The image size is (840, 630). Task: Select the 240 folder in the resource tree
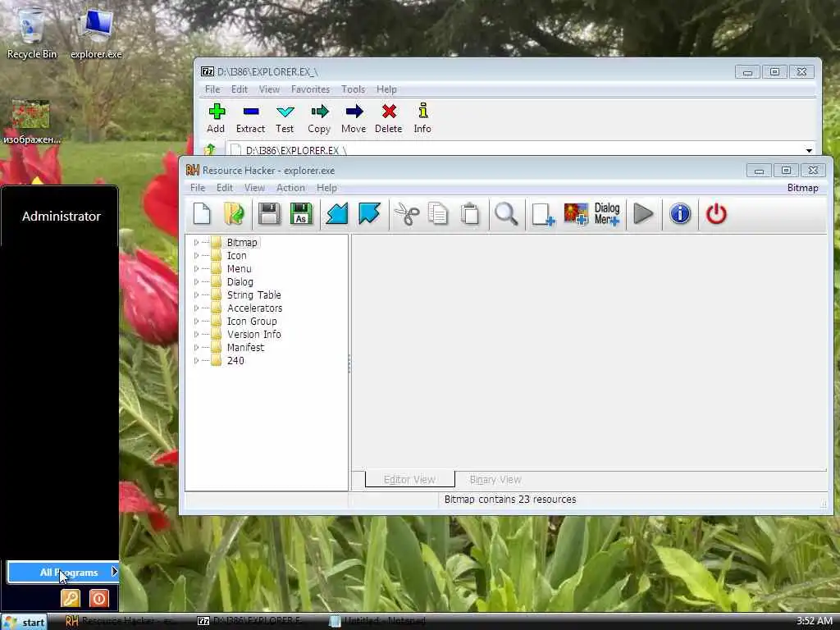(x=235, y=361)
